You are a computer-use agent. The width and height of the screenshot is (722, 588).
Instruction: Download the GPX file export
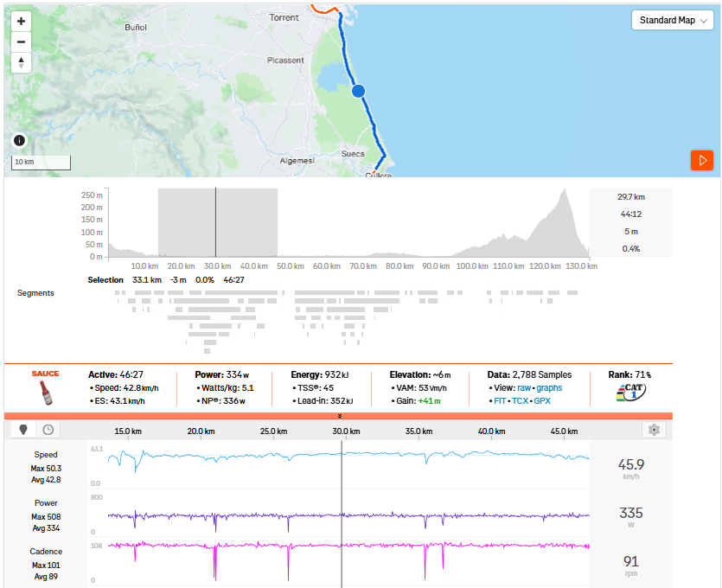coord(543,401)
